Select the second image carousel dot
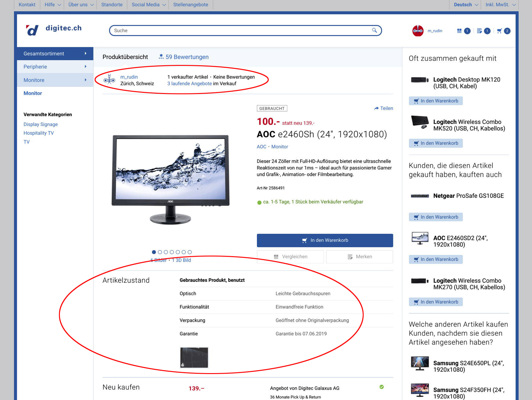 pyautogui.click(x=160, y=252)
